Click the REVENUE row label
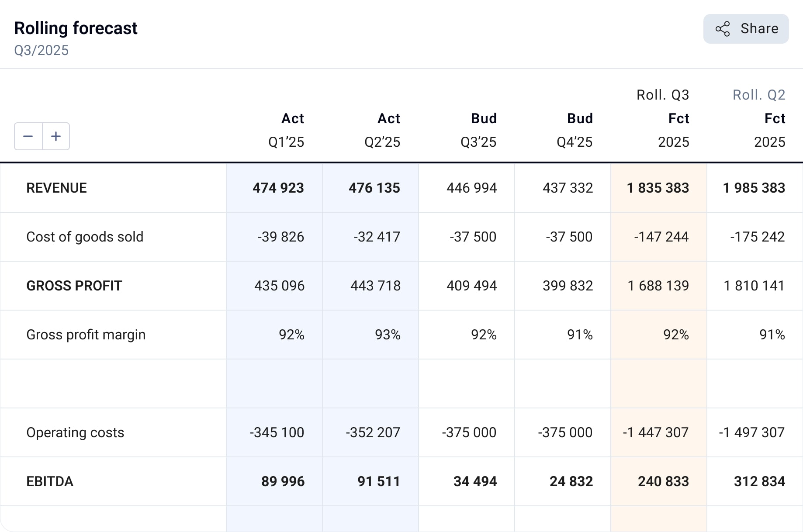The width and height of the screenshot is (803, 532). (56, 188)
